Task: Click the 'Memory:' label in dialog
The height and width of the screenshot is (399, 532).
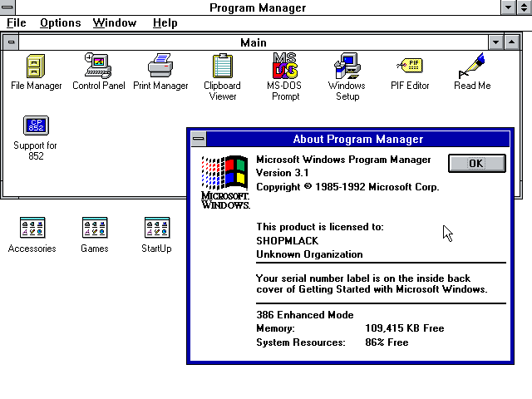Action: [x=275, y=328]
